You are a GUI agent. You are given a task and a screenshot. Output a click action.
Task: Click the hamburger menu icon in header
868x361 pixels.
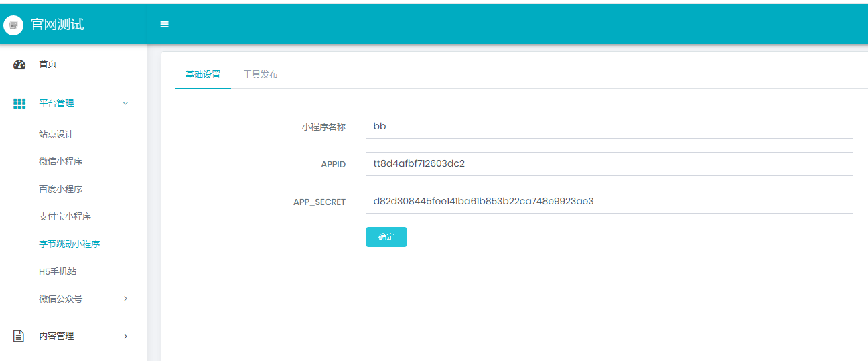[x=164, y=25]
